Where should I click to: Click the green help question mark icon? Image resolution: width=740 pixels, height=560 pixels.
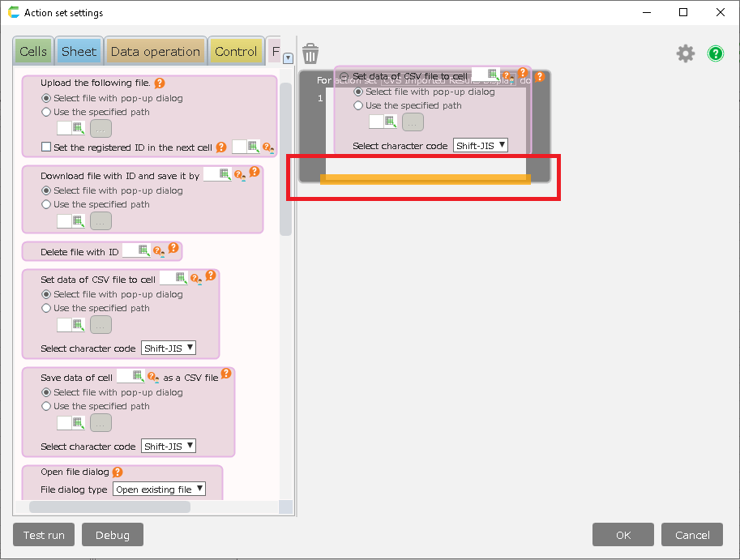coord(715,54)
